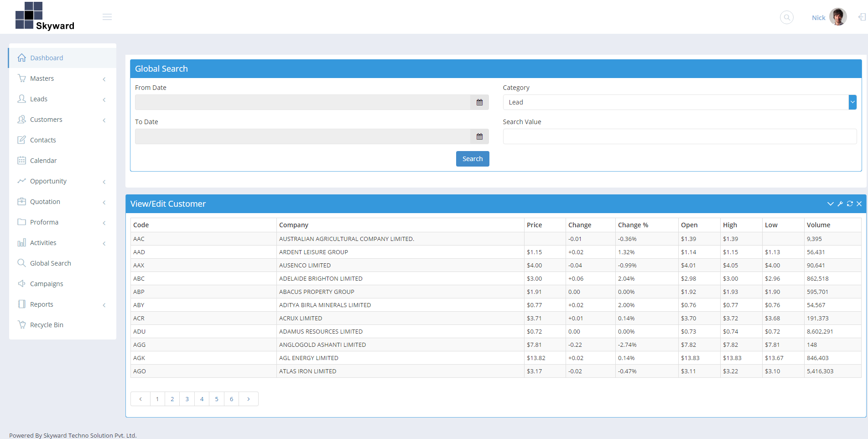Screen dimensions: 868x439
Task: Click Nick's profile picture
Action: coord(840,16)
